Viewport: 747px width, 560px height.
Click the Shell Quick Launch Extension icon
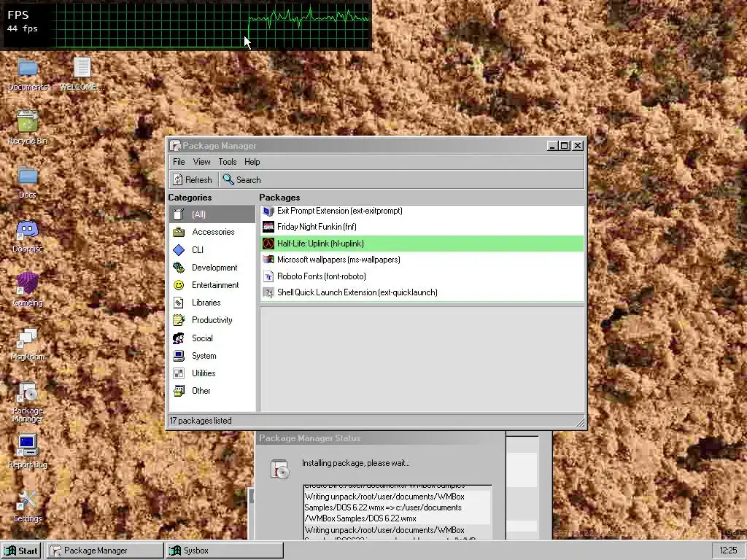point(268,292)
